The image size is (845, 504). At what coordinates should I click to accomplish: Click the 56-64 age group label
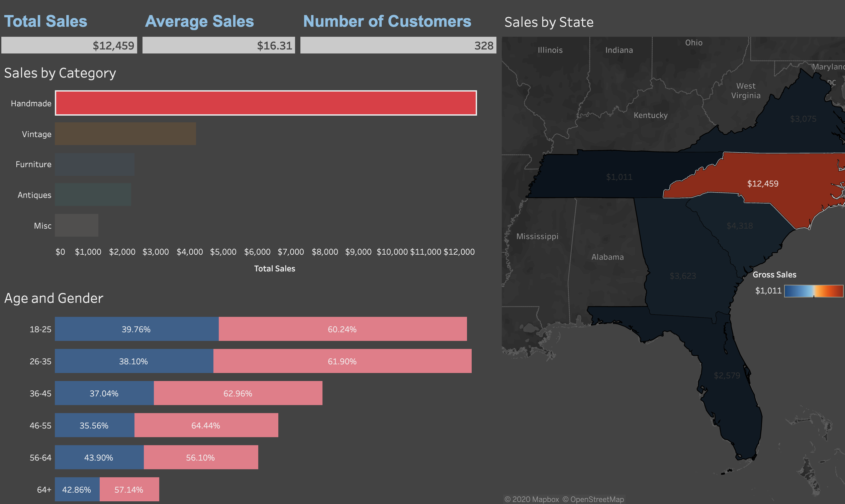click(x=40, y=458)
